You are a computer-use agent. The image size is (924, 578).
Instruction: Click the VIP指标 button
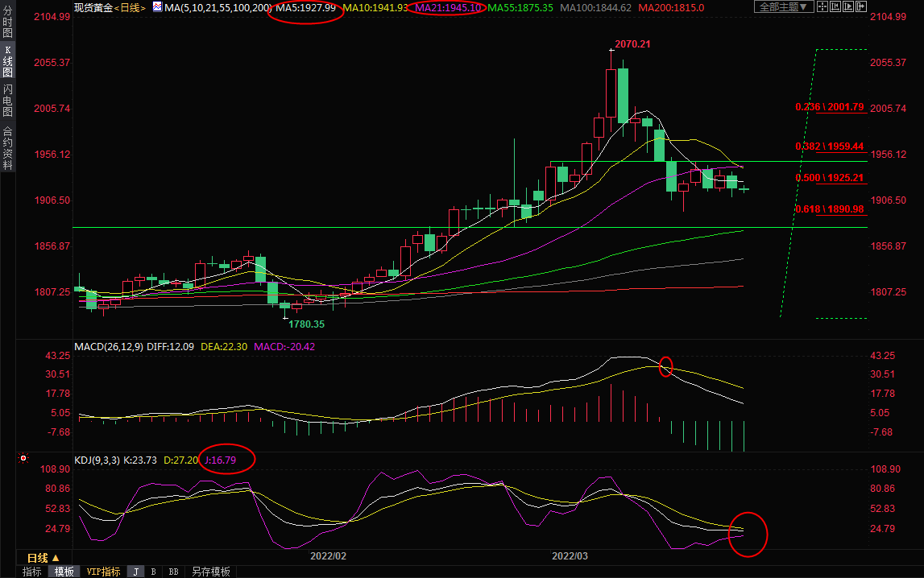click(103, 572)
